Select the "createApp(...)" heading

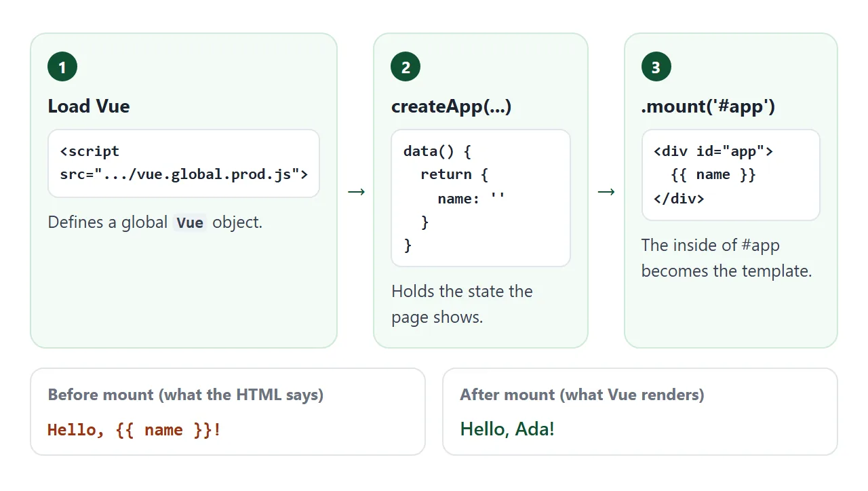pos(451,106)
